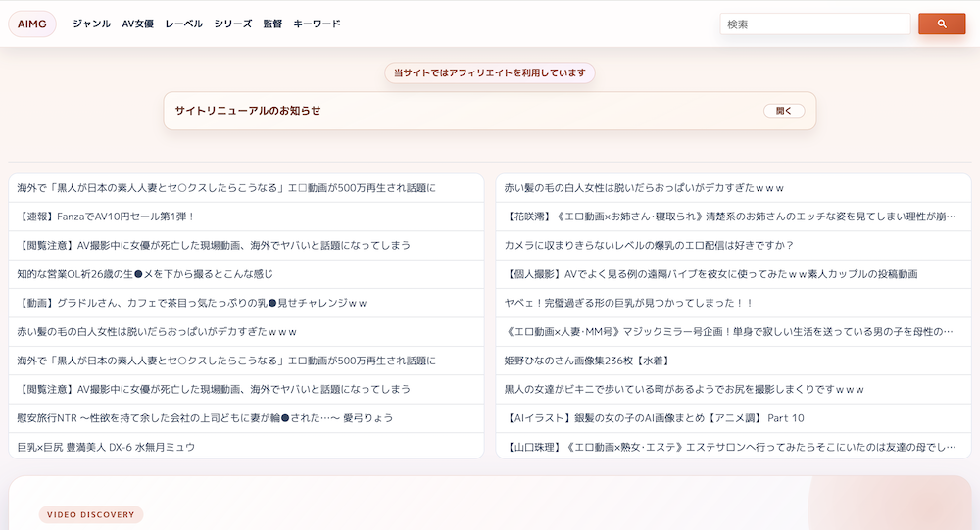Image resolution: width=980 pixels, height=530 pixels.
Task: Open the 監督 navigation item
Action: [272, 24]
